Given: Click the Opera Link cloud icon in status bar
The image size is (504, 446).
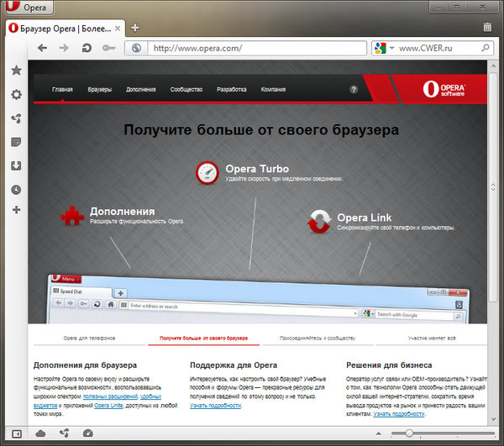Looking at the screenshot, I should (40, 433).
